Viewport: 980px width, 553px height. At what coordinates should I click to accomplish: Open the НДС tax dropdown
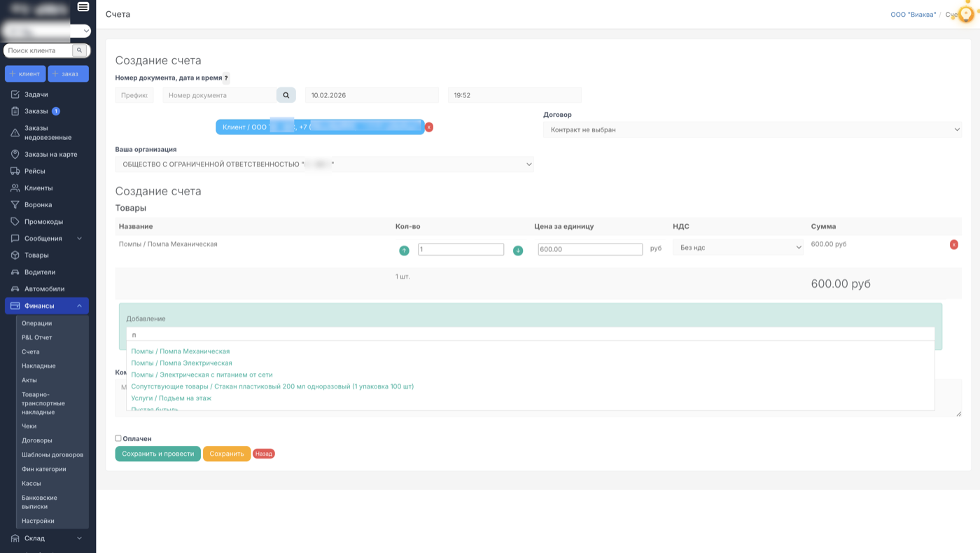pyautogui.click(x=738, y=248)
